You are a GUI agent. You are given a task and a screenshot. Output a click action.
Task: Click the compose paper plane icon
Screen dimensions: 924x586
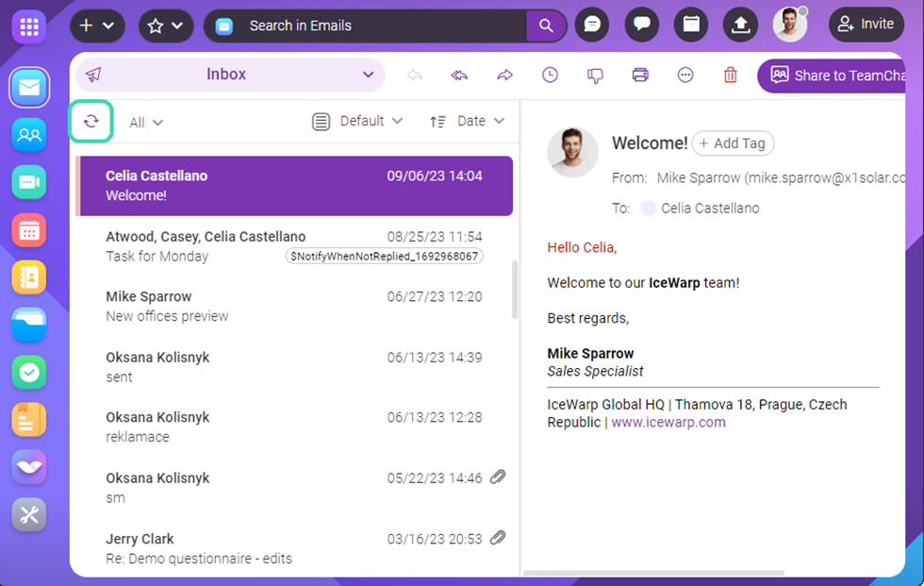(93, 75)
